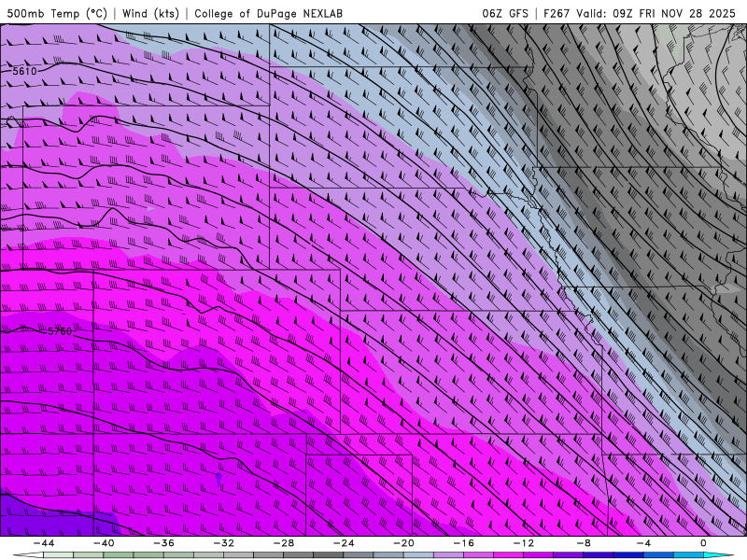
Task: Click the 5760 height contour label
Action: 60,331
